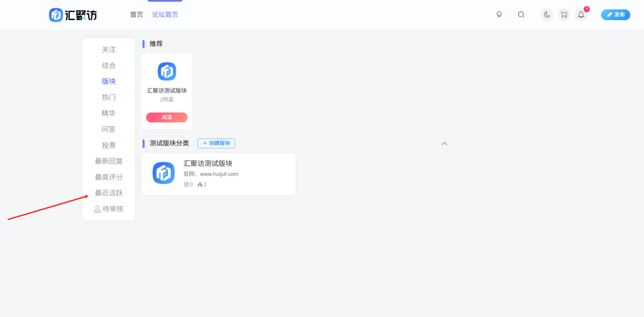The width and height of the screenshot is (644, 317).
Task: Click the pink 关注 follow button
Action: [x=167, y=118]
